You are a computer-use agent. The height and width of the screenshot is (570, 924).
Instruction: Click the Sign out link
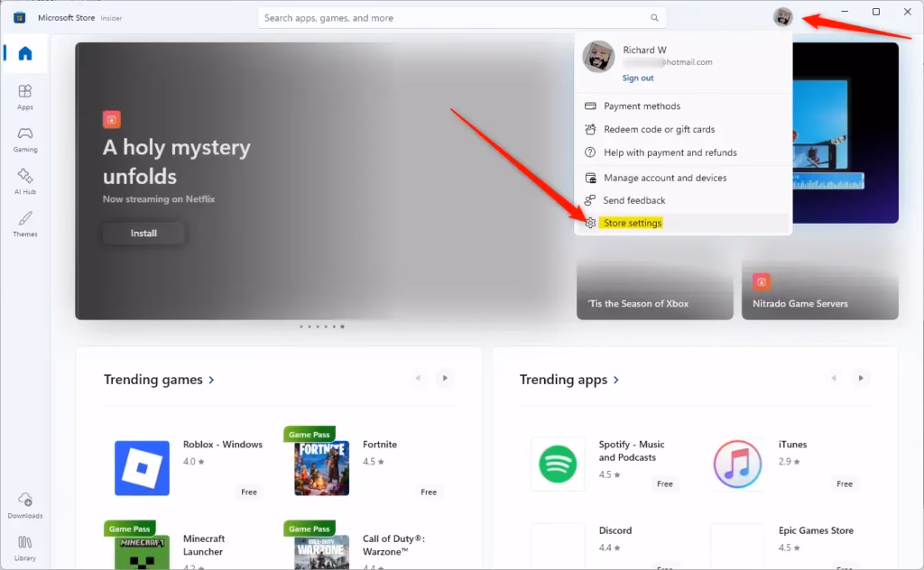tap(638, 78)
